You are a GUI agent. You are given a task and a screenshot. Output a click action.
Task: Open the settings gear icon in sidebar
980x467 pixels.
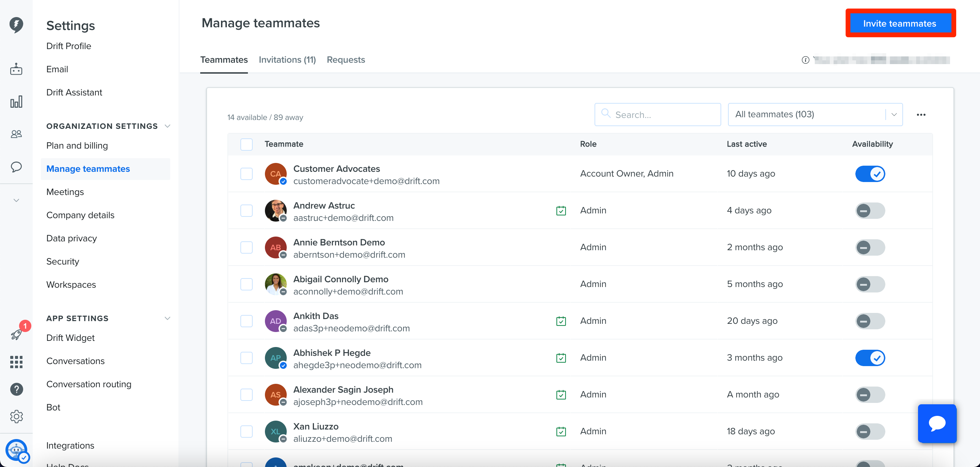pyautogui.click(x=16, y=416)
